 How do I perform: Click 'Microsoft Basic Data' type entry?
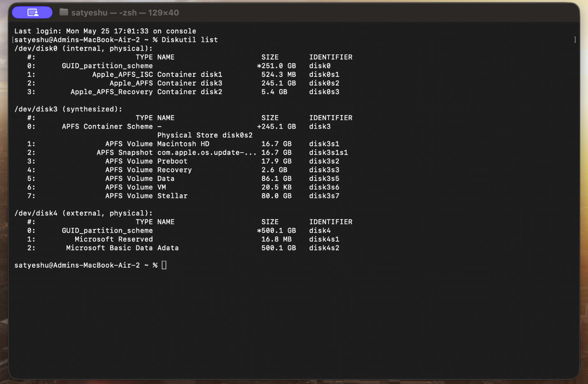[x=109, y=248]
